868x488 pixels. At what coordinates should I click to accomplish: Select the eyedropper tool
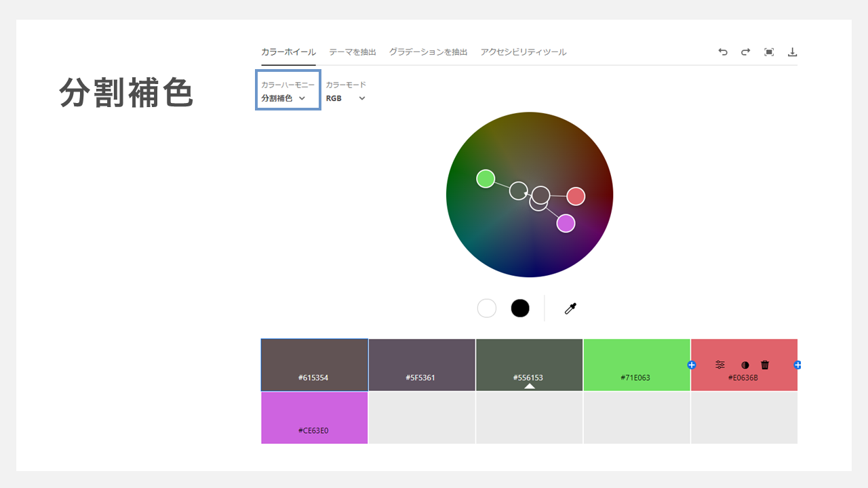click(x=570, y=308)
